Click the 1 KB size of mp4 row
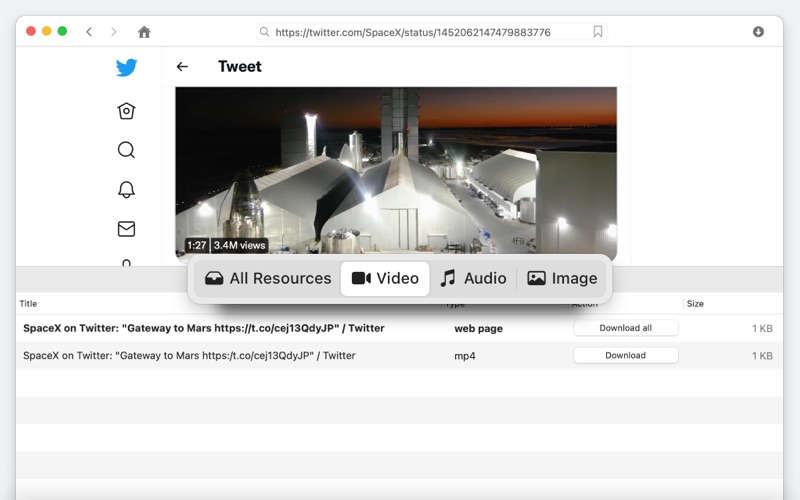 [762, 356]
